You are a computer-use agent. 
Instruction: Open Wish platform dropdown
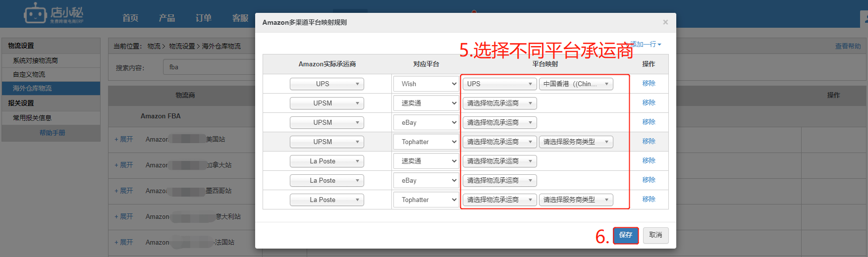click(427, 84)
